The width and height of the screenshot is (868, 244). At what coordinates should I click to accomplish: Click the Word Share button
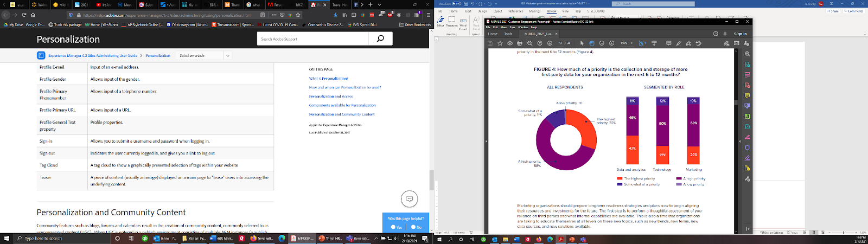click(833, 11)
